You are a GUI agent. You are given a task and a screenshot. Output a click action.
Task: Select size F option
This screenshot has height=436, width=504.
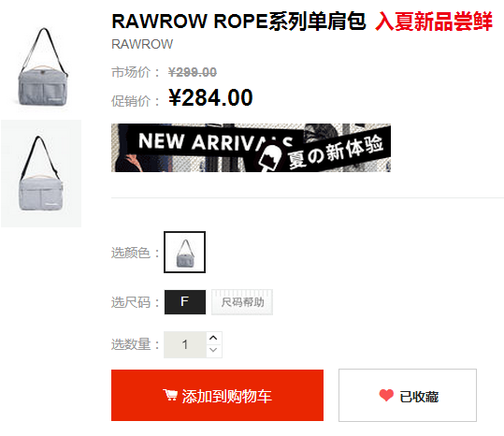[x=185, y=302]
